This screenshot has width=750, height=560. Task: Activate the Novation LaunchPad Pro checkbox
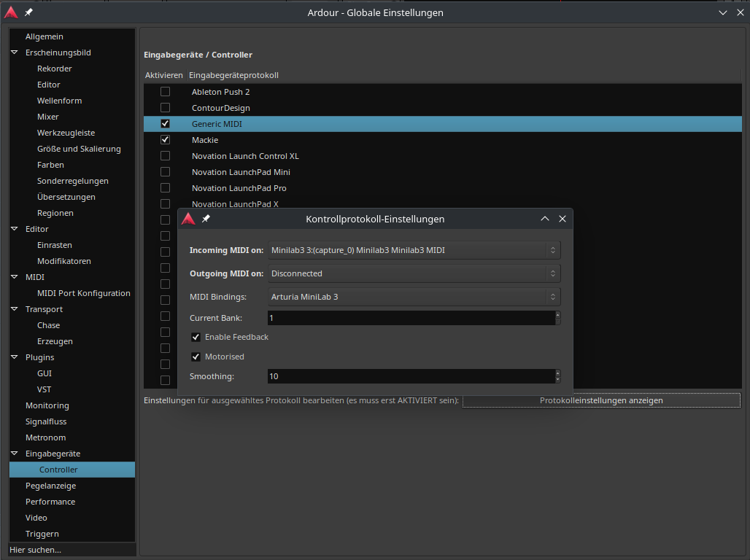pos(165,188)
